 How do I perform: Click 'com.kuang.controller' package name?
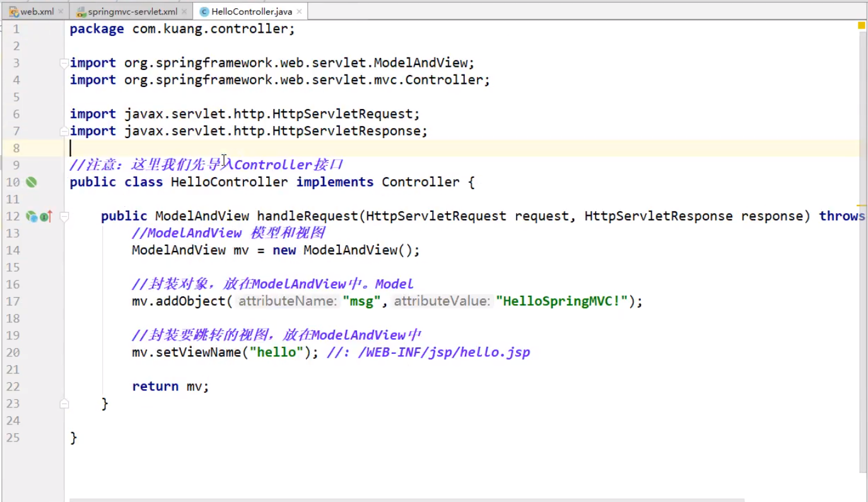(210, 29)
